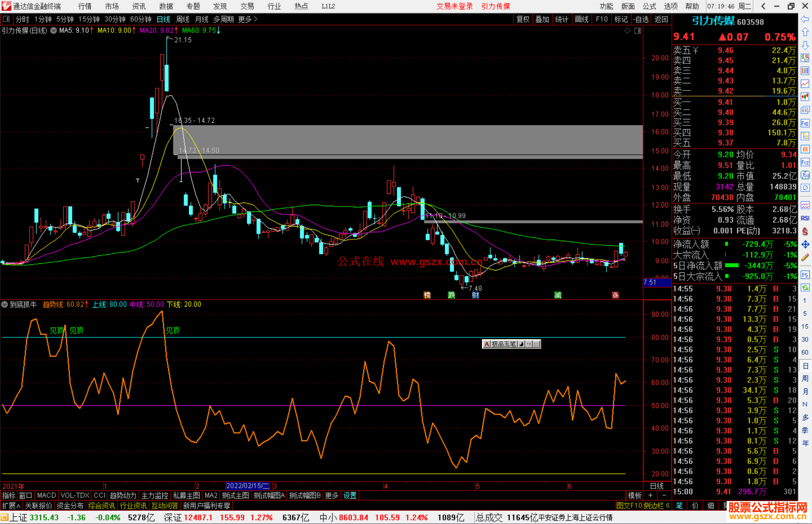Click the up arrow icon in right sidebar
This screenshot has width=812, height=524.
click(x=805, y=32)
